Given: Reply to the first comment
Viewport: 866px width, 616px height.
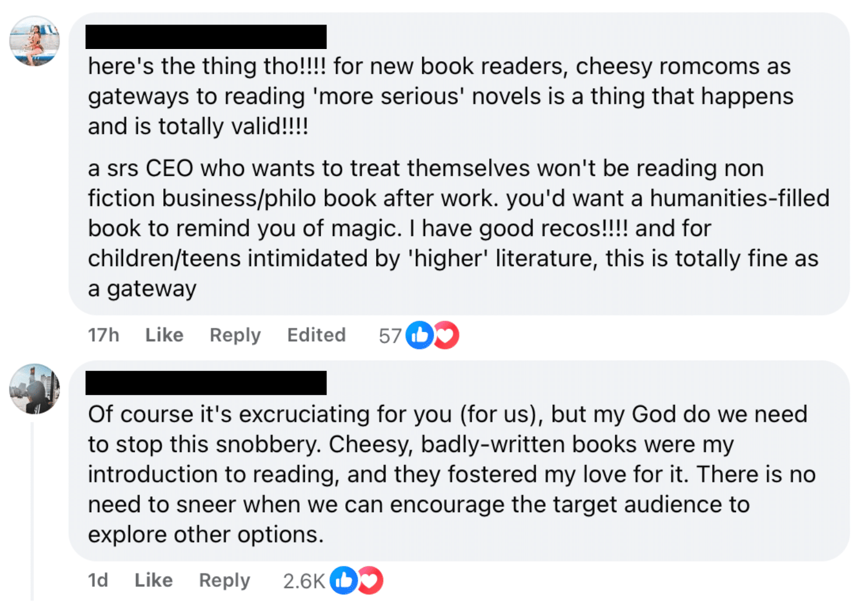Looking at the screenshot, I should pyautogui.click(x=235, y=335).
